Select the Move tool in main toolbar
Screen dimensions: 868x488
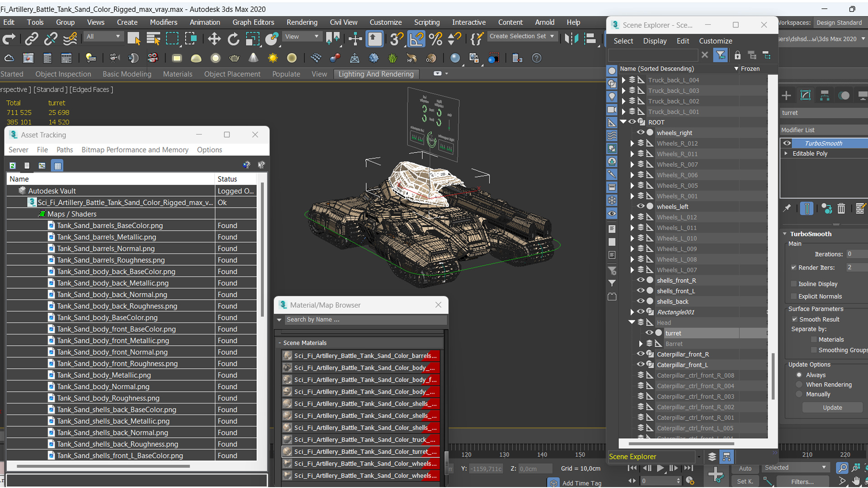pyautogui.click(x=214, y=39)
